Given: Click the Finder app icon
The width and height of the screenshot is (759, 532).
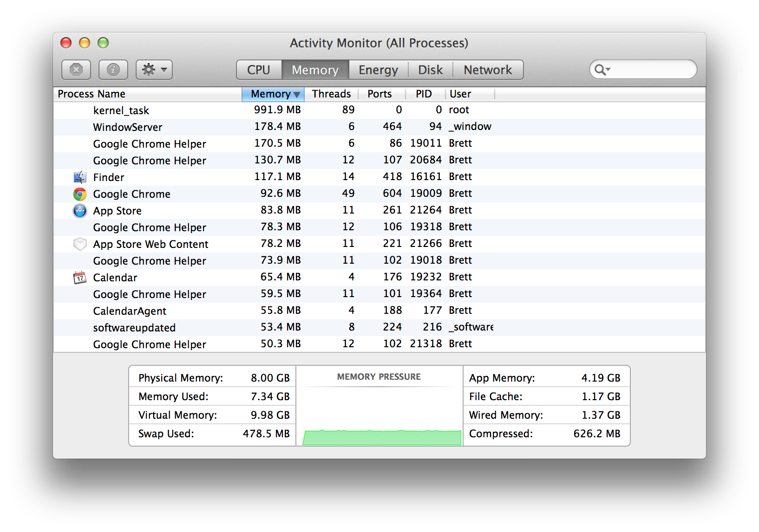Looking at the screenshot, I should point(80,177).
